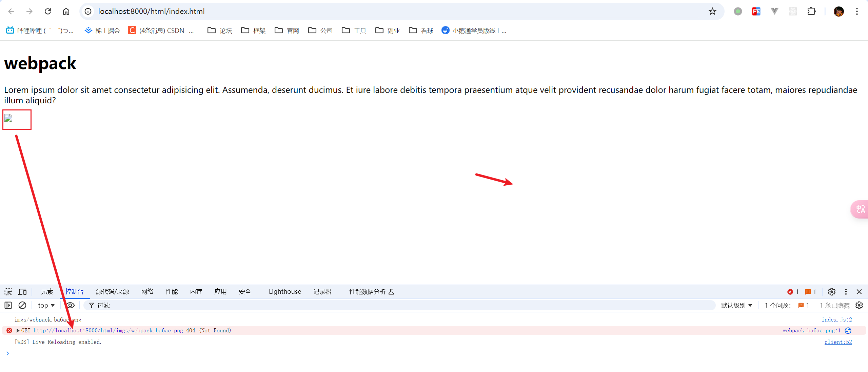Viewport: 868px width, 372px height.
Task: Click the pink translate floating button
Action: click(860, 209)
